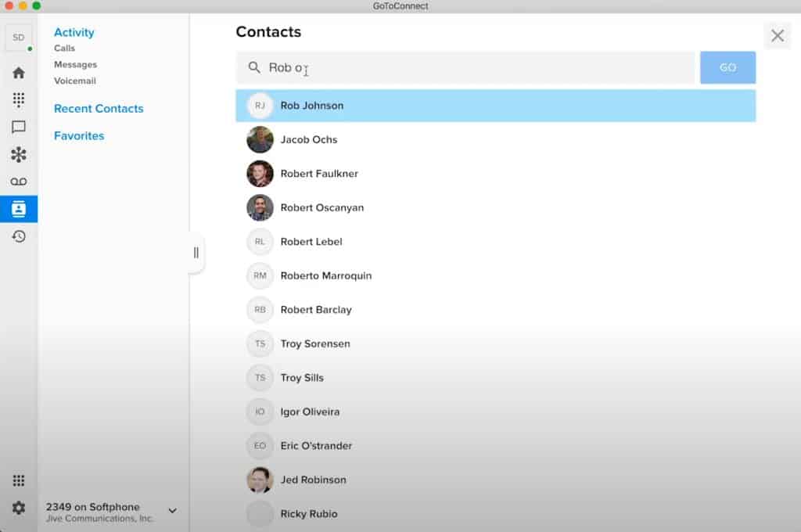Open voicemail using the sidebar icon
801x532 pixels.
tap(19, 182)
